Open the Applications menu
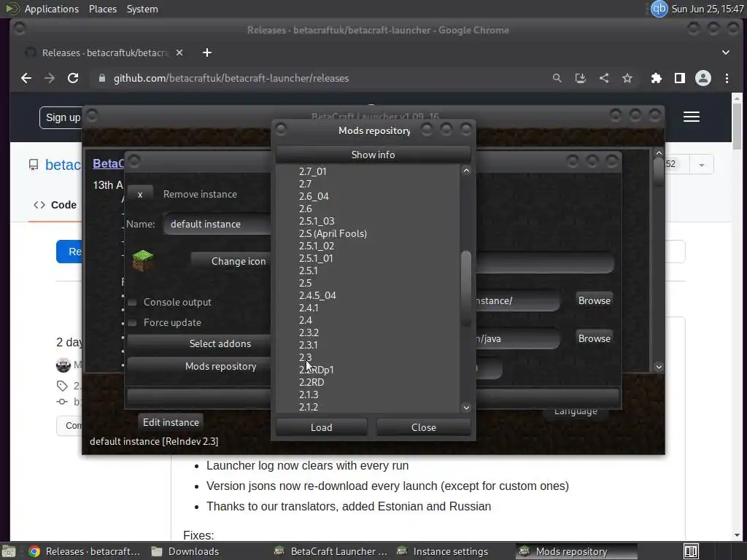Image resolution: width=747 pixels, height=560 pixels. [x=52, y=9]
